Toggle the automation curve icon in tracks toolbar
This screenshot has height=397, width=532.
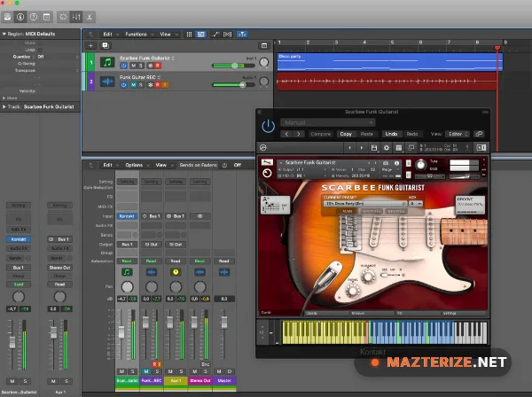pos(215,35)
